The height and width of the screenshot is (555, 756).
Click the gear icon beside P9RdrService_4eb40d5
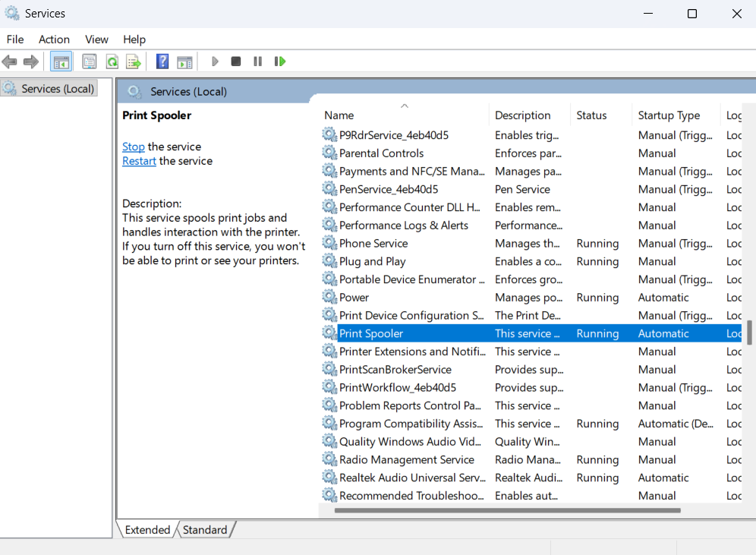tap(329, 135)
